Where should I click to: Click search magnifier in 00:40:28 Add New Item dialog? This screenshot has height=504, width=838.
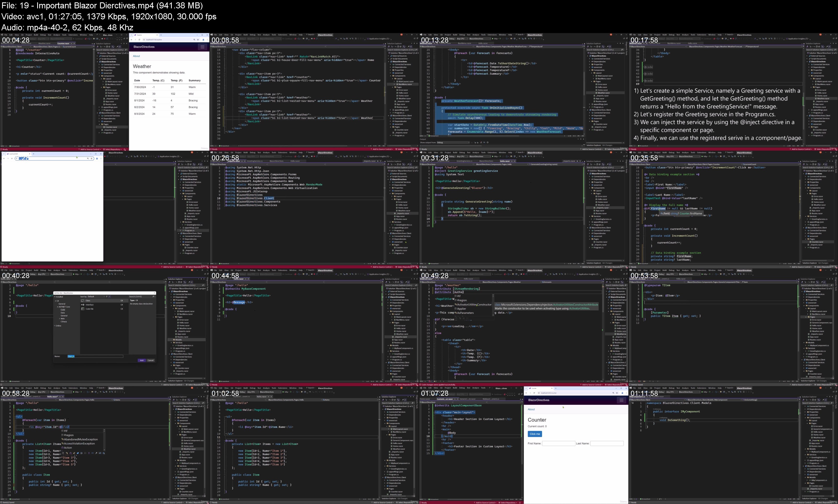point(154,296)
